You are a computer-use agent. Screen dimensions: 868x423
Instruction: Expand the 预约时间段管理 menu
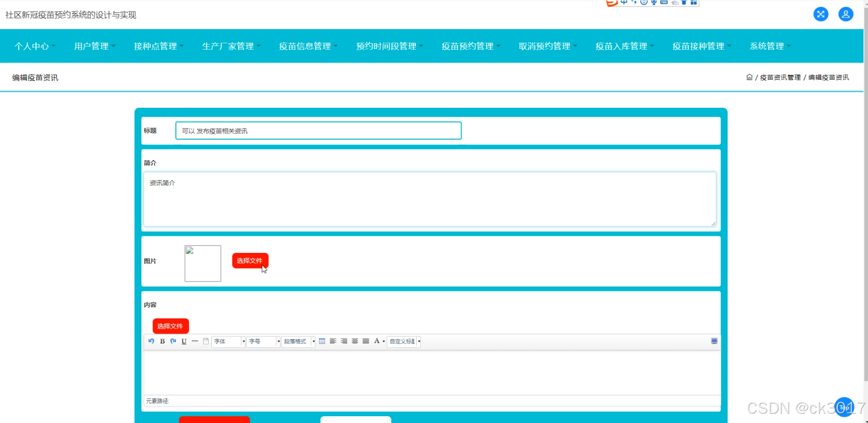tap(390, 46)
